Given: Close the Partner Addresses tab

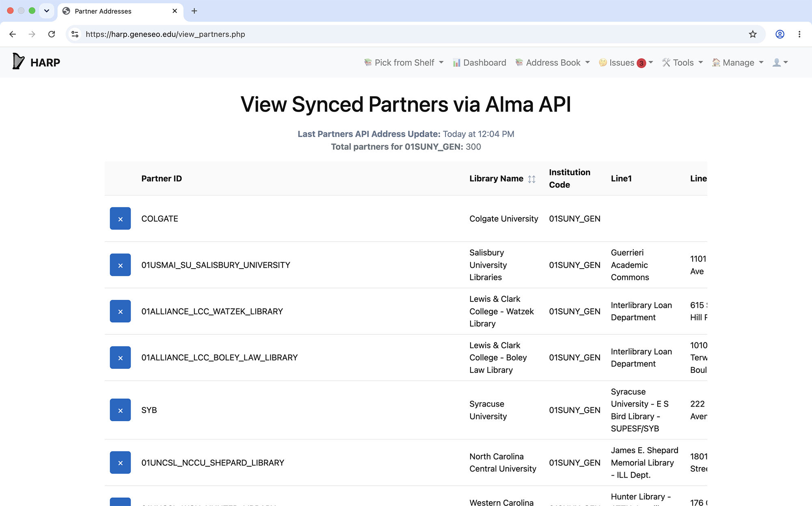Looking at the screenshot, I should pyautogui.click(x=175, y=11).
